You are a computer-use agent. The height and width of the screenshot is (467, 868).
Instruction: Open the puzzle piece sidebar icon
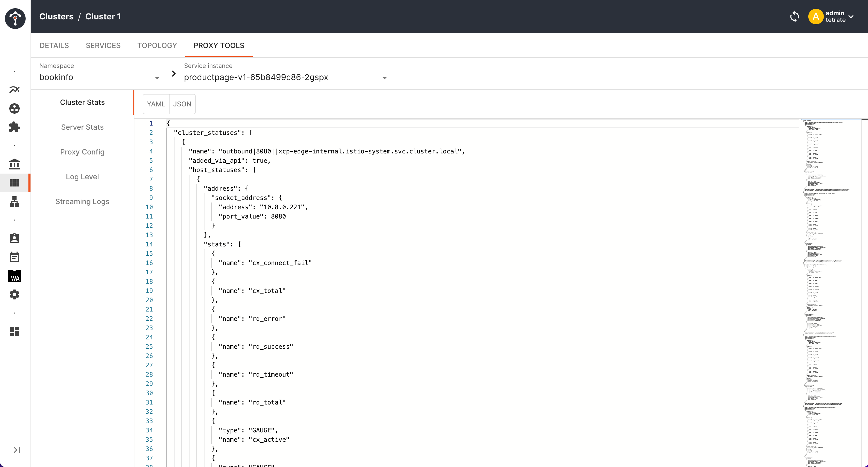click(x=14, y=127)
